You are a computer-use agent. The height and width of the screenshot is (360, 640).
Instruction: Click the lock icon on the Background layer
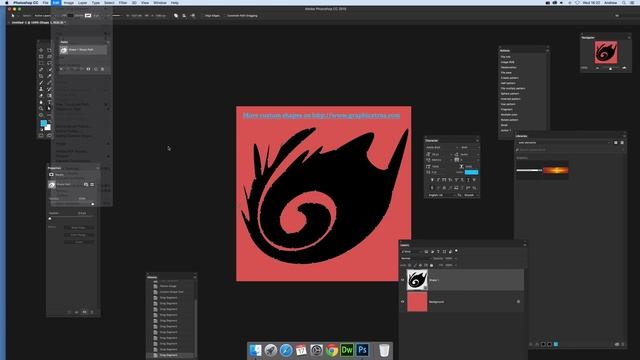pyautogui.click(x=518, y=302)
